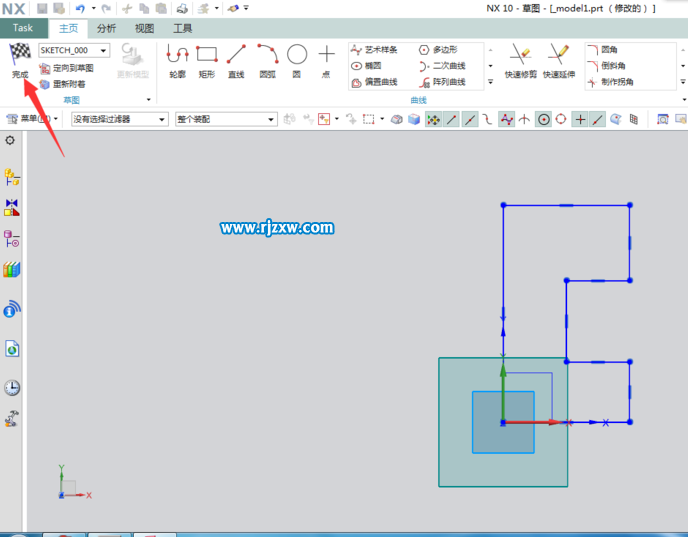Toggle the arc center snap point button

[x=544, y=119]
